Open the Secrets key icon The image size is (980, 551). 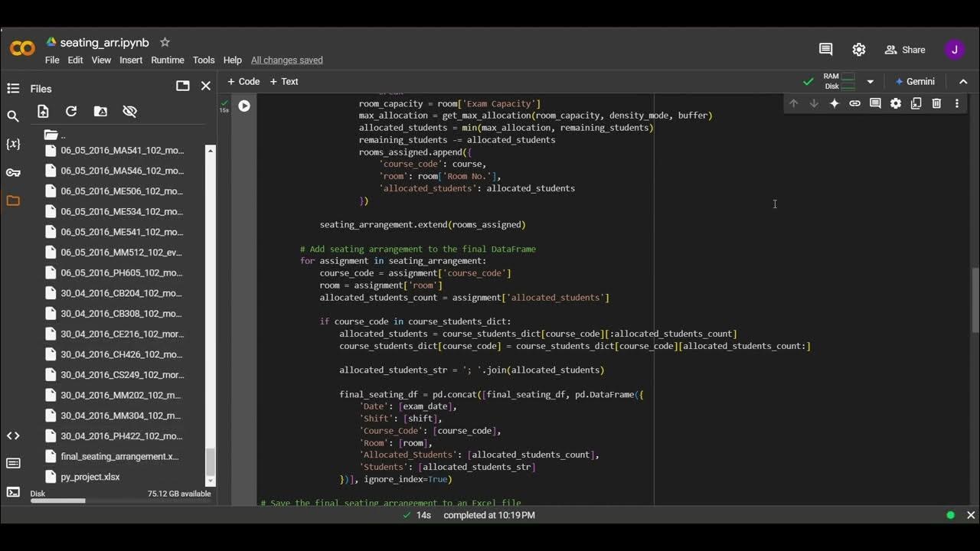(13, 172)
